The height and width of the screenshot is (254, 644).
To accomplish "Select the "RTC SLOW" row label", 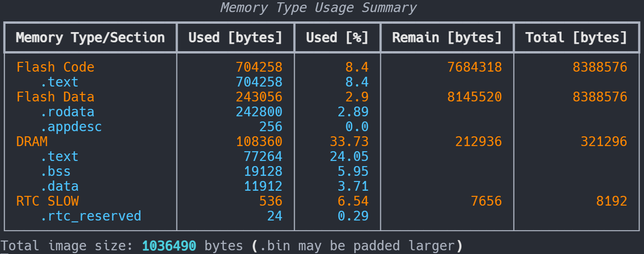I will [x=47, y=201].
